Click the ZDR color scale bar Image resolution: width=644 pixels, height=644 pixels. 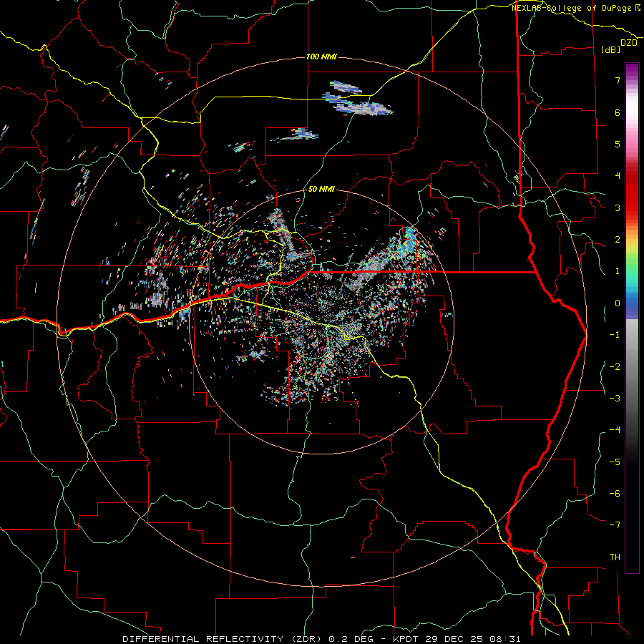[x=632, y=318]
